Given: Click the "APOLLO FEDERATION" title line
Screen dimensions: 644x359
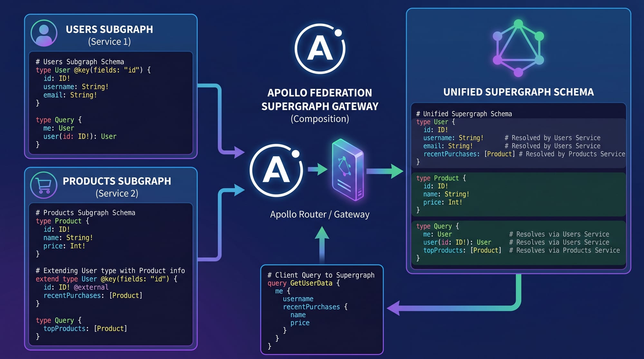Looking at the screenshot, I should (x=320, y=93).
